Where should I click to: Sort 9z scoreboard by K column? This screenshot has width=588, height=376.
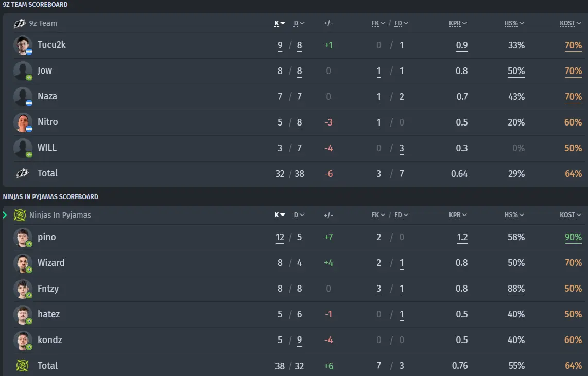(280, 23)
